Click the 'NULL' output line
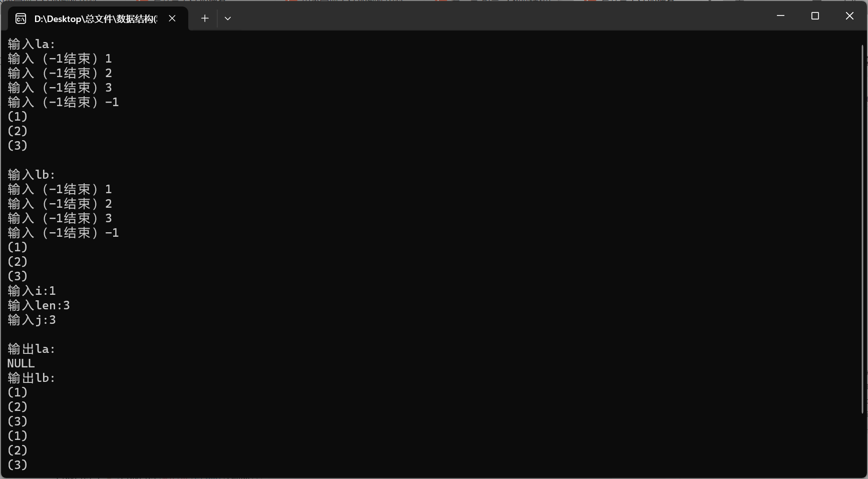The width and height of the screenshot is (868, 479). (x=21, y=363)
